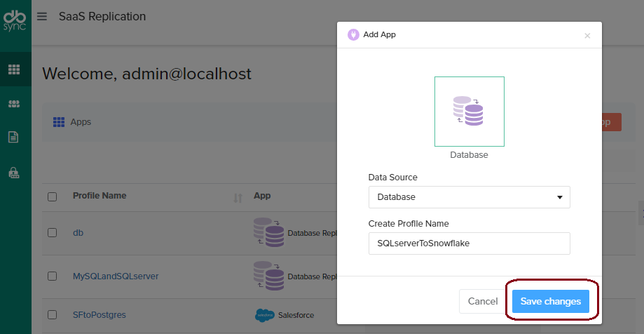Click the Create Profile Name label
Image resolution: width=644 pixels, height=334 pixels.
click(x=409, y=224)
